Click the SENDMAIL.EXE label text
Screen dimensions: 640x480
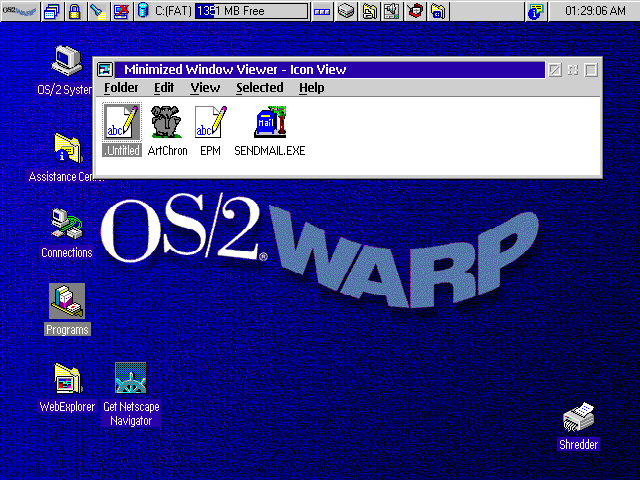270,151
